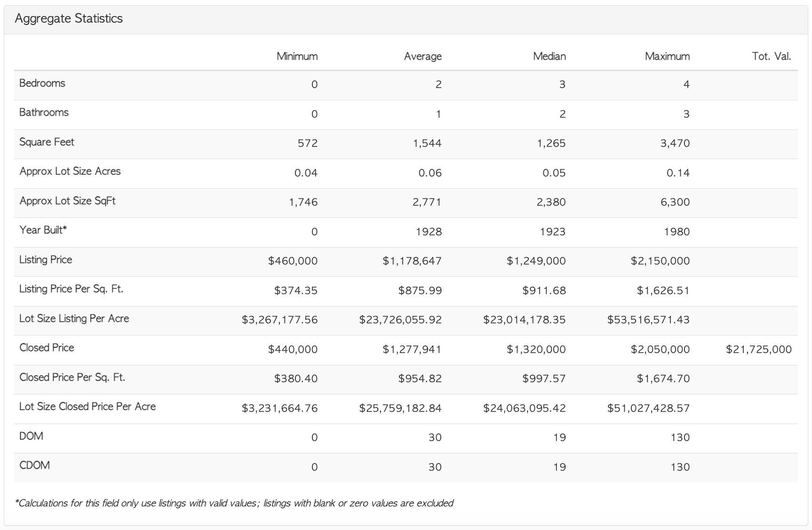Select maximum square feet value 3,470
This screenshot has height=530, width=812.
coord(675,143)
